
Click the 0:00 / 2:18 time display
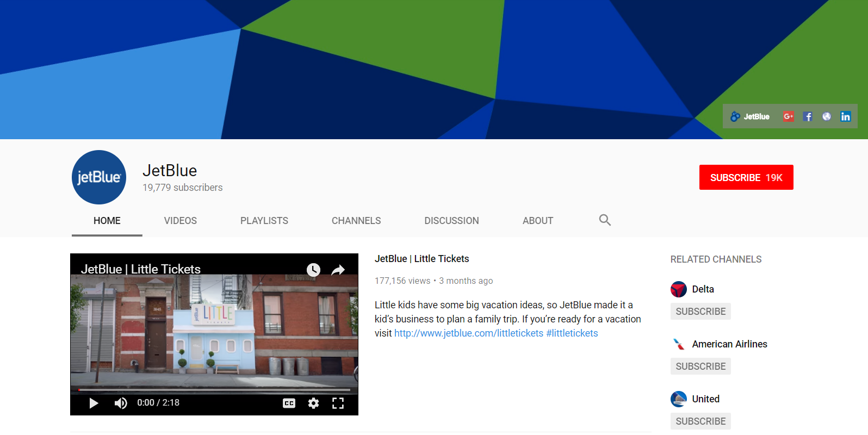click(x=158, y=403)
